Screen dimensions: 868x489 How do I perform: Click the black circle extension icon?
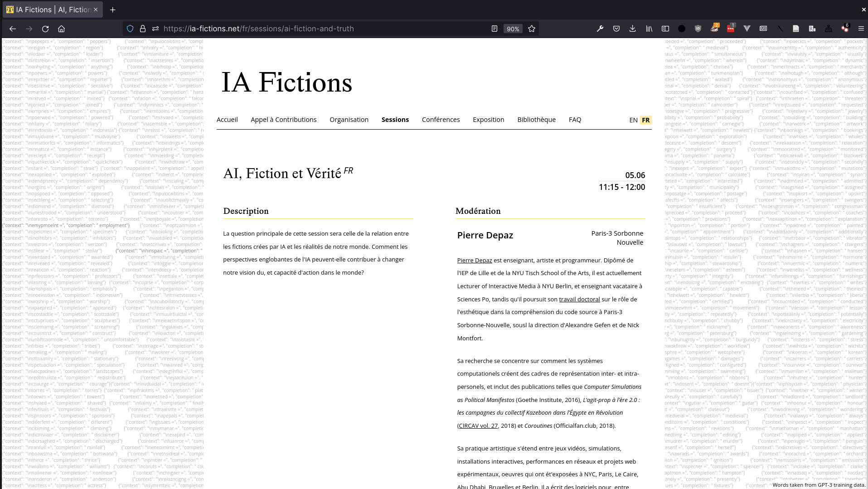click(682, 29)
